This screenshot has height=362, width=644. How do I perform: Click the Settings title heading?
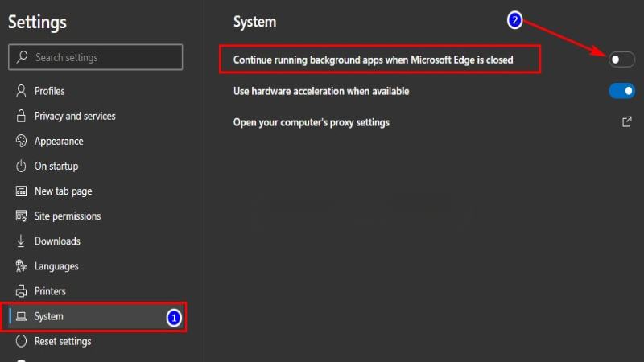[37, 23]
